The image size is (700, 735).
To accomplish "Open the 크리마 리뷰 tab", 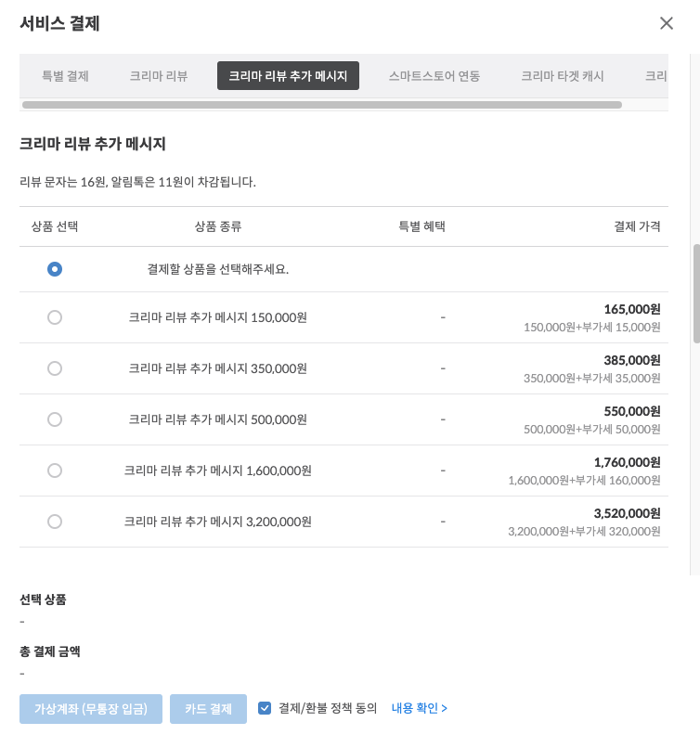I will click(159, 76).
